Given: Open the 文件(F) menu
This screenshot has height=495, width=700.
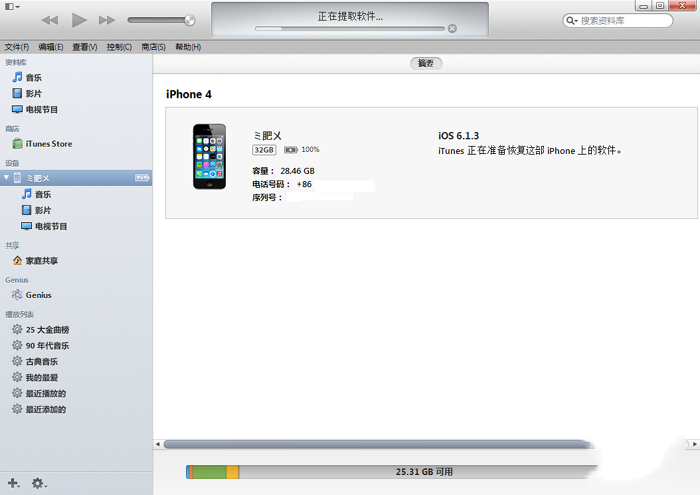Looking at the screenshot, I should click(x=17, y=47).
